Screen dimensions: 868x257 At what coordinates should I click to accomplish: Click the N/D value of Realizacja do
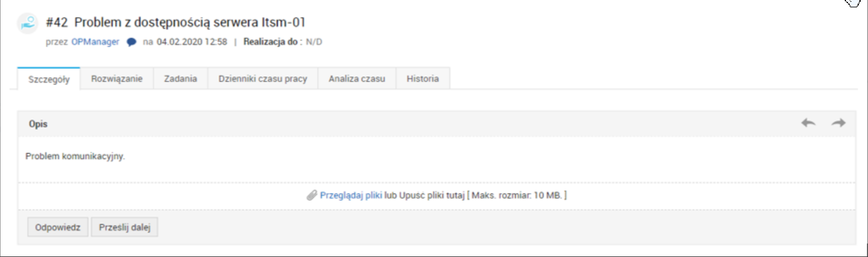tap(314, 42)
